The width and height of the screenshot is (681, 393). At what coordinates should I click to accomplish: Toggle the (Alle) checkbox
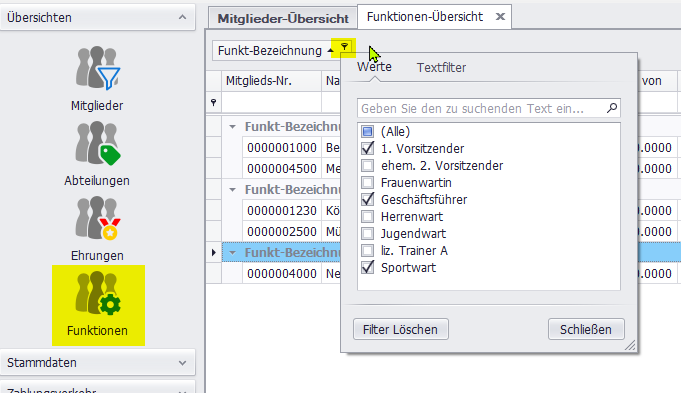pos(367,131)
